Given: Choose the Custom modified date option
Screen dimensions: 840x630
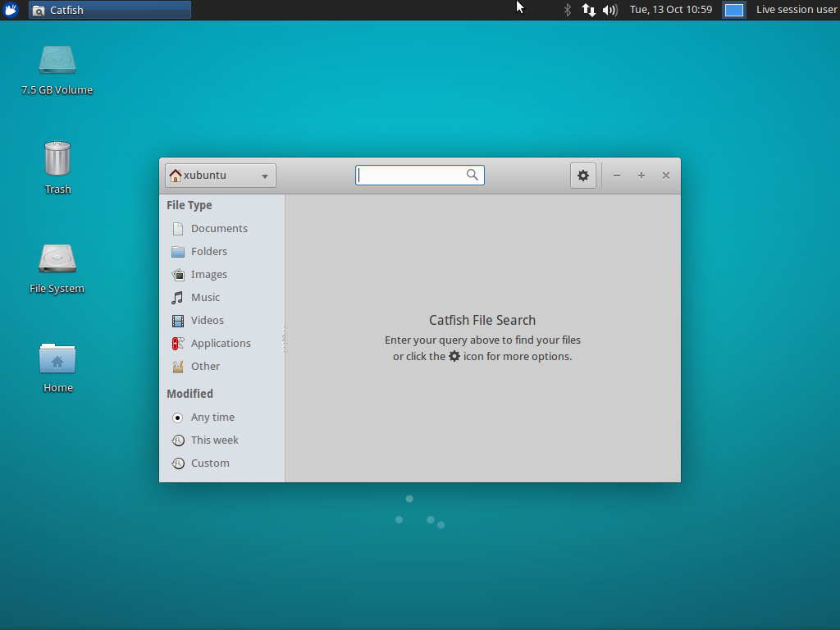Looking at the screenshot, I should [210, 463].
